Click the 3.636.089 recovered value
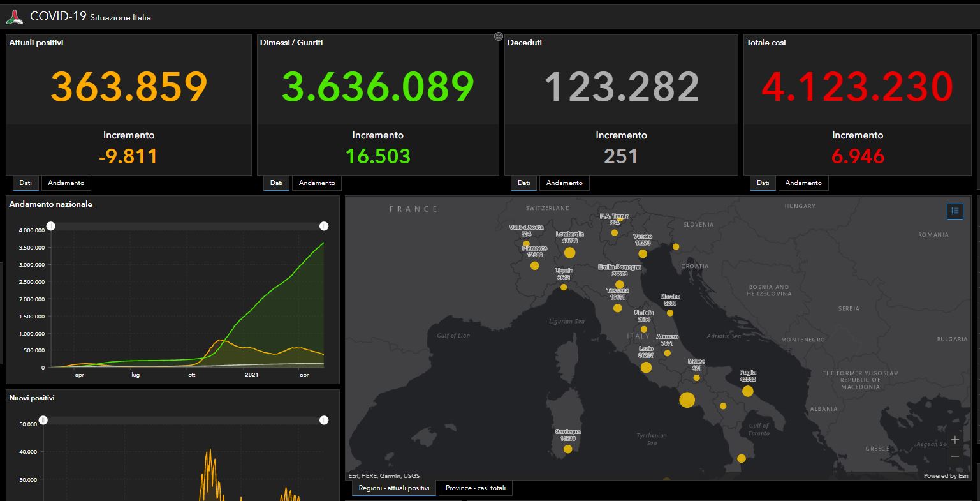The width and height of the screenshot is (980, 501). click(378, 86)
